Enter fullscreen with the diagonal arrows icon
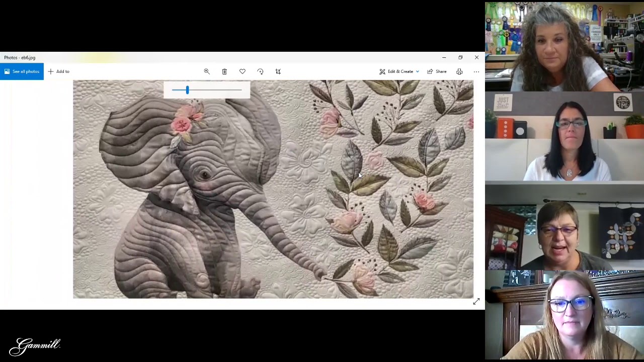644x362 pixels. (x=476, y=302)
